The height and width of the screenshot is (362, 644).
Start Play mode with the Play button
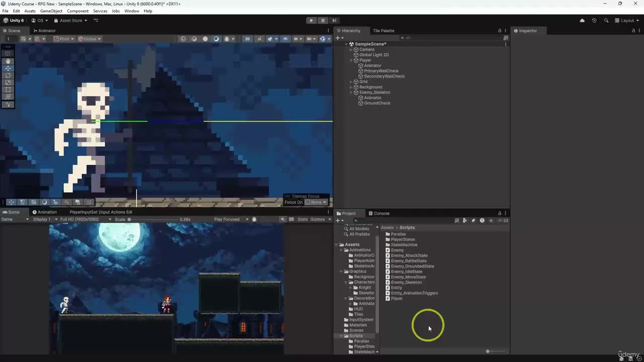click(x=311, y=21)
